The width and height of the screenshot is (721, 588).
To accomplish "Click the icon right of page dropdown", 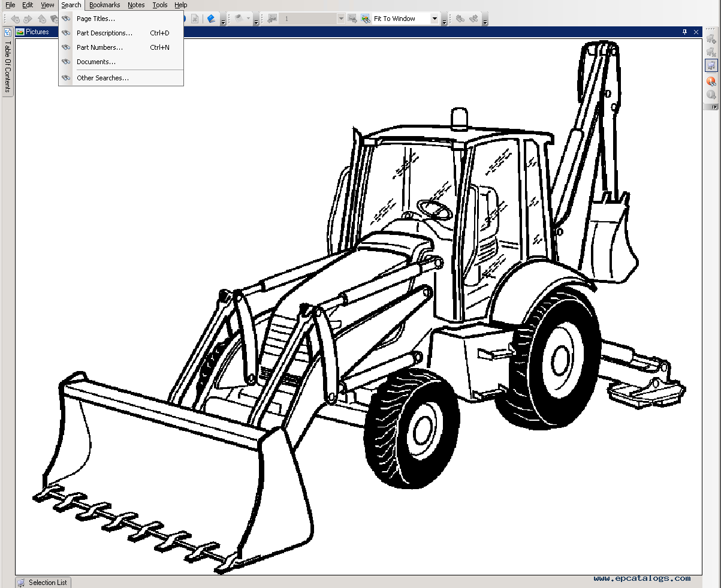I will tap(352, 19).
